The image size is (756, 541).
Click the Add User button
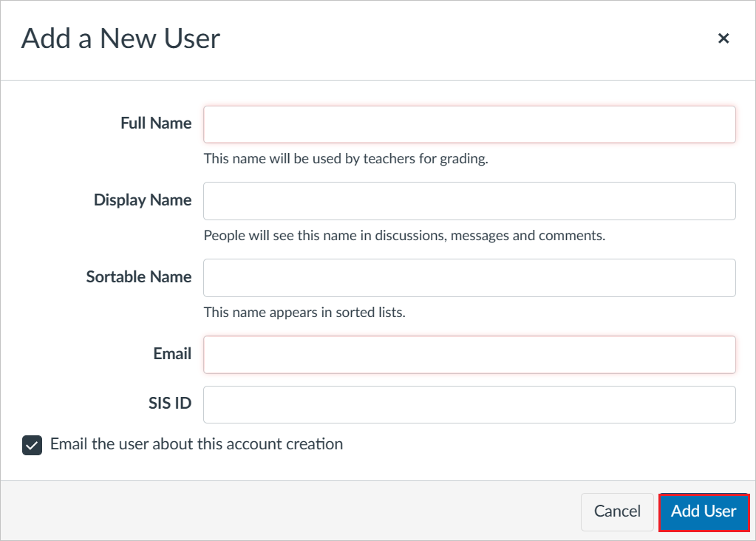pos(703,511)
